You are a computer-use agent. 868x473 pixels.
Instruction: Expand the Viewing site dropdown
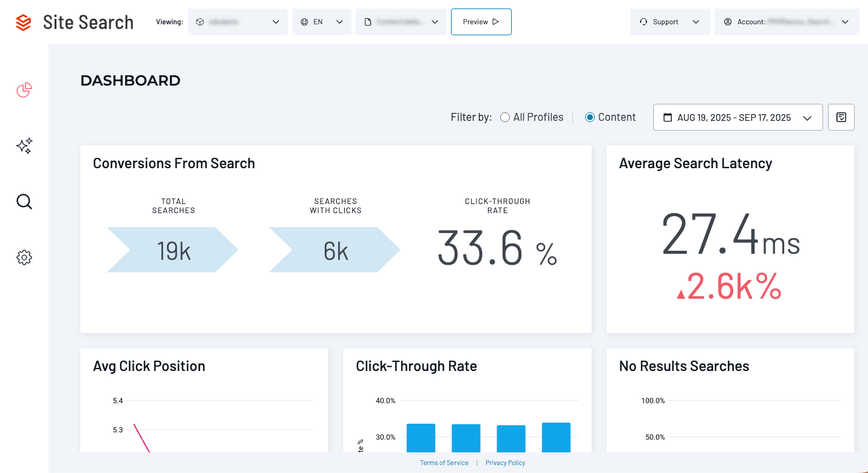(x=238, y=22)
